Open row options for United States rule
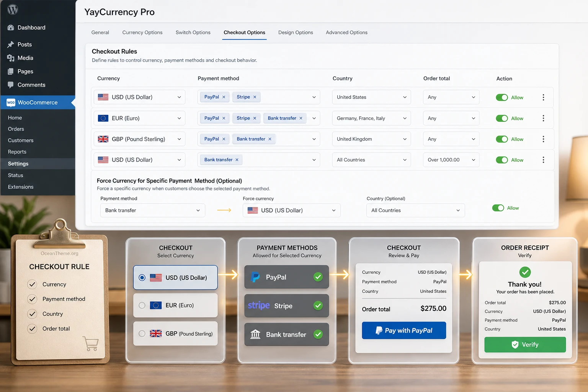The height and width of the screenshot is (392, 588). click(x=543, y=97)
